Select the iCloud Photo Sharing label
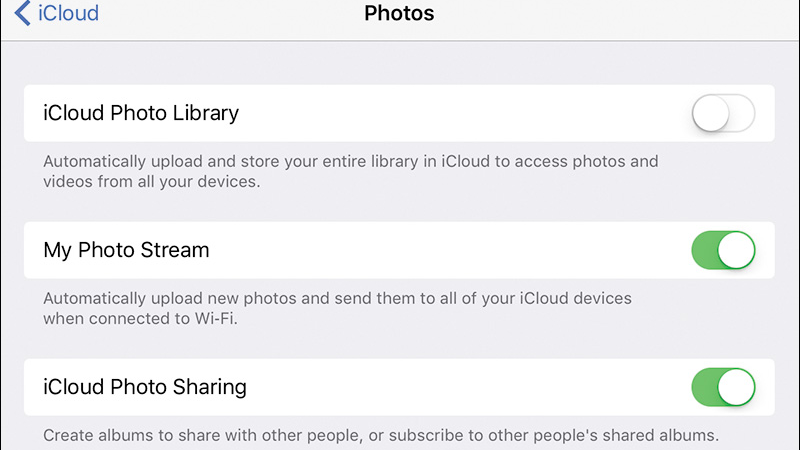800x450 pixels. [145, 387]
